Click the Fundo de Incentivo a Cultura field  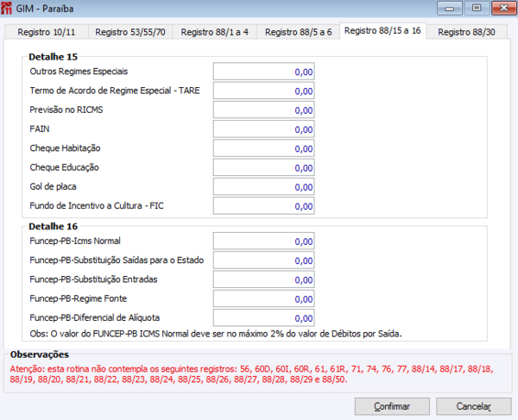[x=263, y=205]
